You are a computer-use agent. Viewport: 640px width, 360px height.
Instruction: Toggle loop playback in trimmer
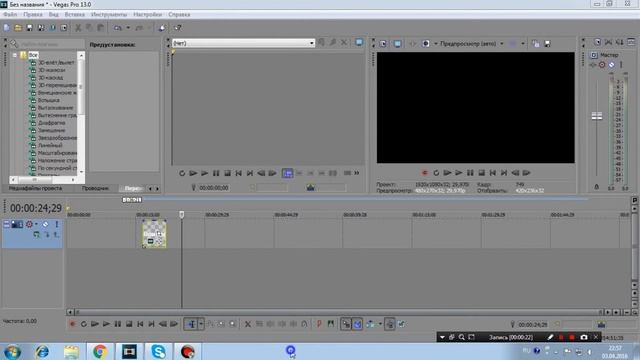pos(182,173)
